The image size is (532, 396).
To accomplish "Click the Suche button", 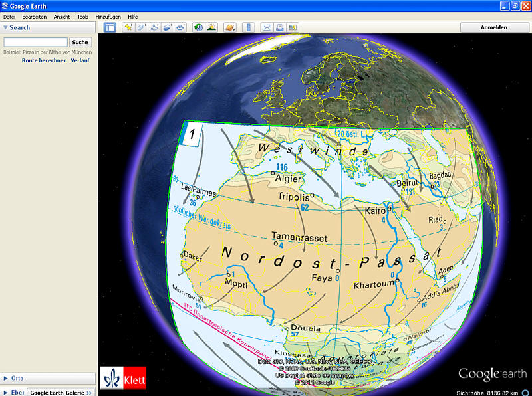I will tap(80, 42).
